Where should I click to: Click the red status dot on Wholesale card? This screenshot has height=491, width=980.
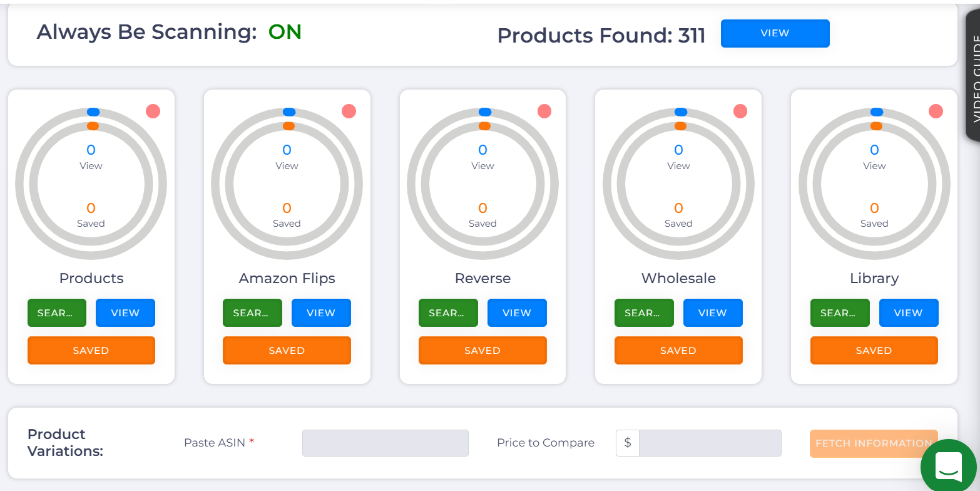(740, 111)
